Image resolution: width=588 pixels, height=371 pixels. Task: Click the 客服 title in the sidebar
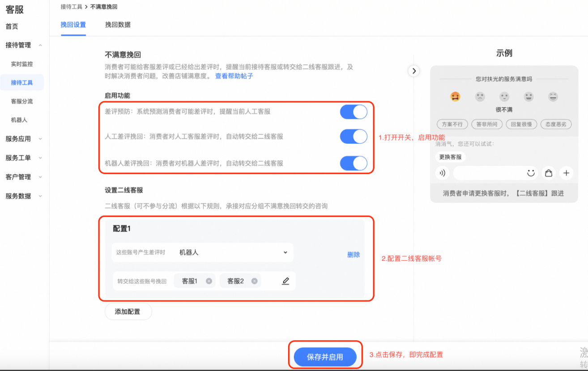[x=15, y=9]
